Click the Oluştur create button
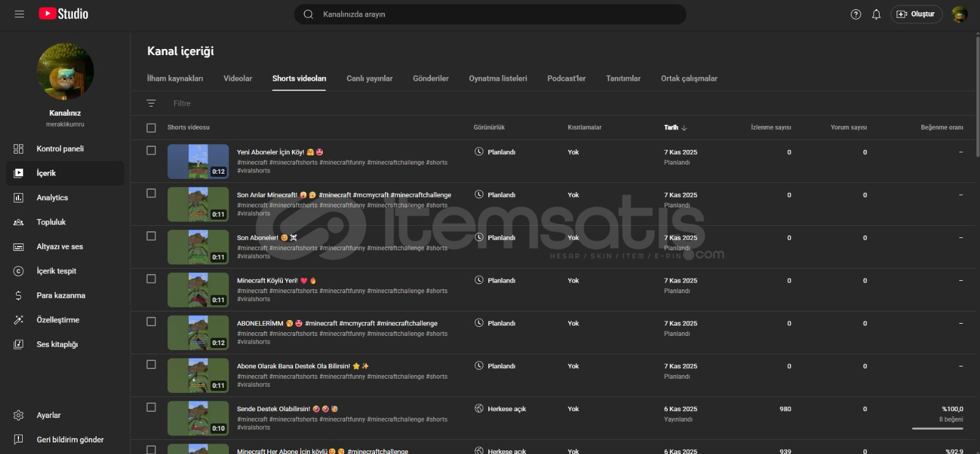The image size is (980, 454). click(x=916, y=14)
